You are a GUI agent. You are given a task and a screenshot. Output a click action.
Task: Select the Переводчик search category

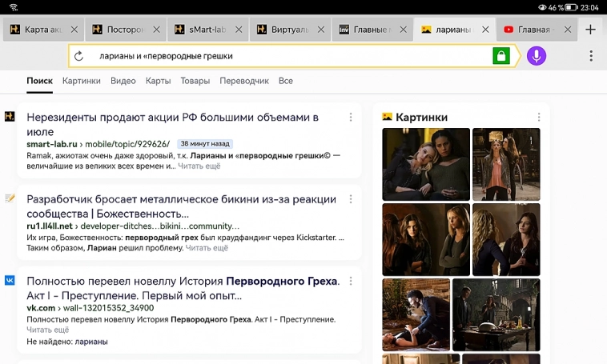[x=243, y=81]
